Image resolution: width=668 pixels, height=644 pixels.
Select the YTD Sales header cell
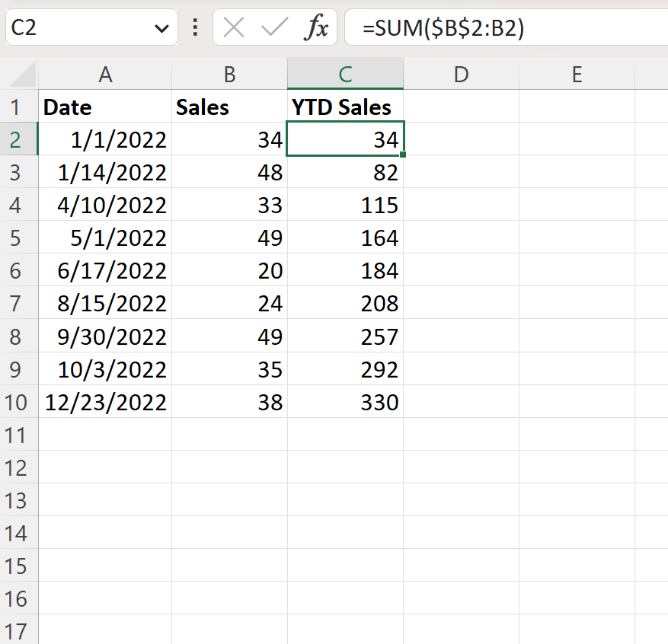tap(345, 107)
